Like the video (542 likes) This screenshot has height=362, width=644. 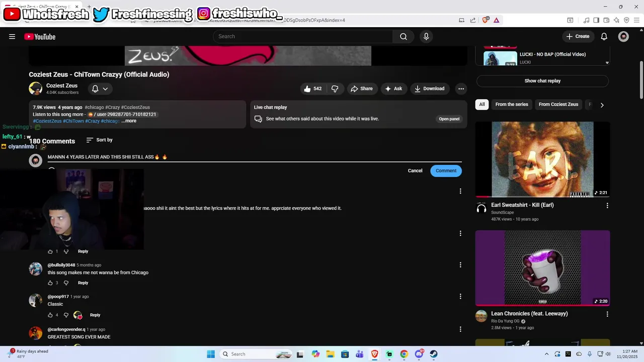click(312, 88)
